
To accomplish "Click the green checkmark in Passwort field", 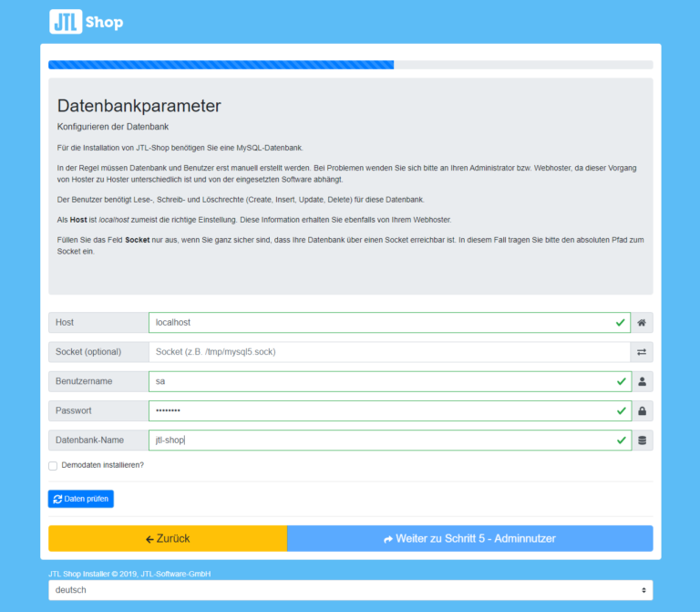I will click(621, 411).
